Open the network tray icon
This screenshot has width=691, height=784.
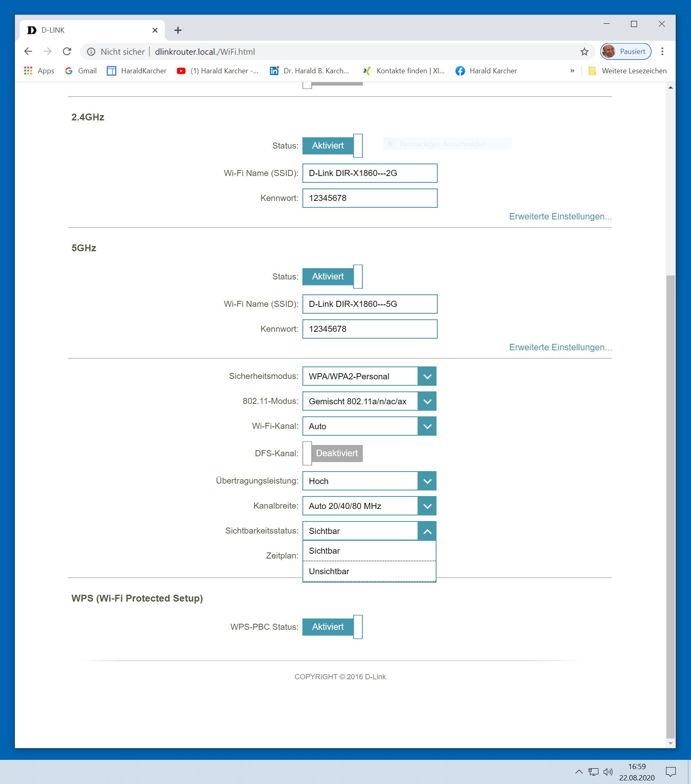594,772
